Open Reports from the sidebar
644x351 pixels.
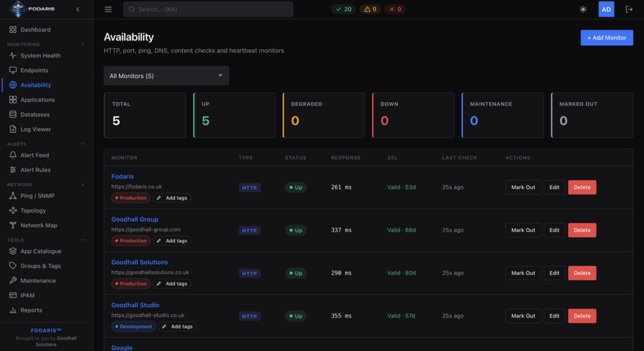[31, 310]
